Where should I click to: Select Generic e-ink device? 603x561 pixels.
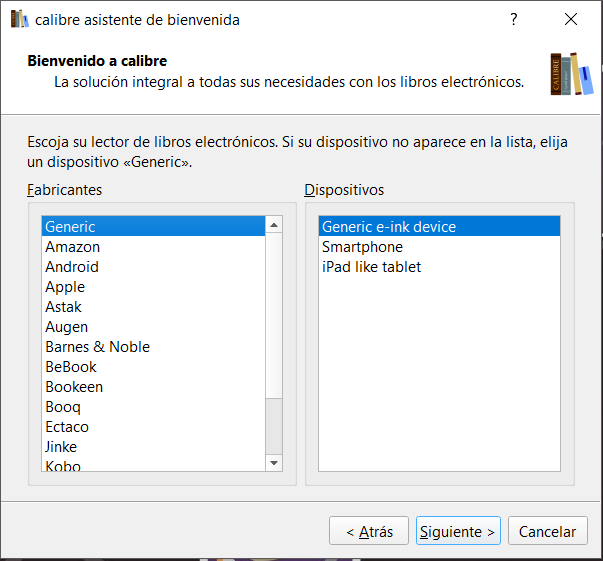[388, 227]
